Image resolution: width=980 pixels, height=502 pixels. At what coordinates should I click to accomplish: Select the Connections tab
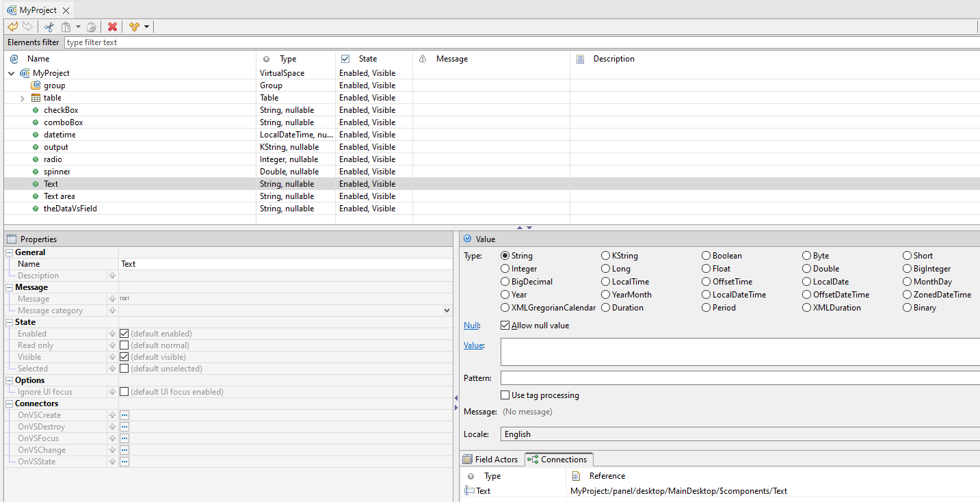pyautogui.click(x=558, y=460)
